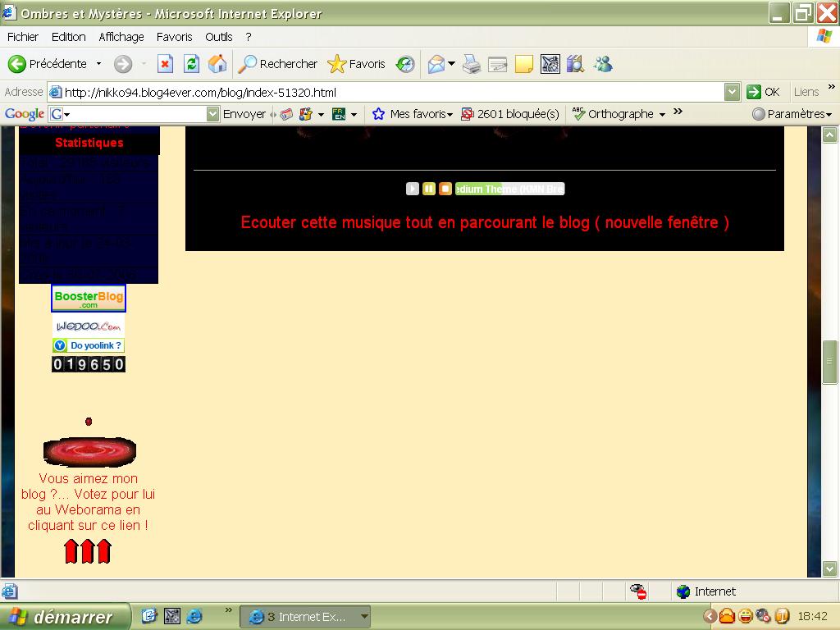Click the Google toolbar puzzle-piece buttons icon

coord(305,114)
